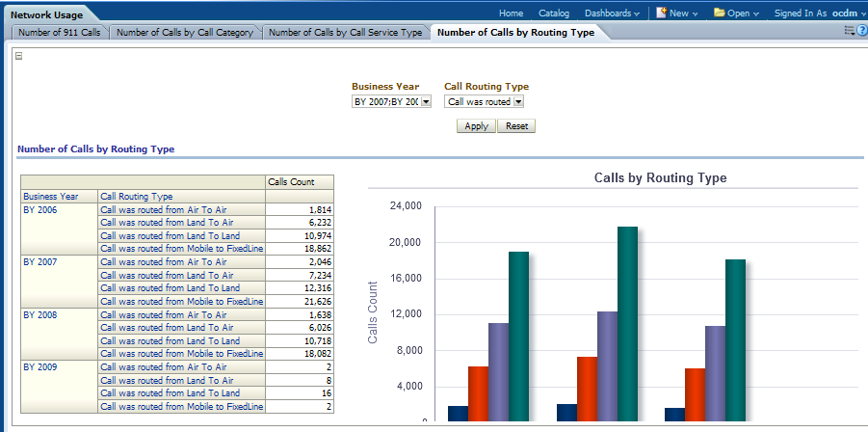Screen dimensions: 868x432
Task: Open the page options list icon
Action: click(849, 32)
